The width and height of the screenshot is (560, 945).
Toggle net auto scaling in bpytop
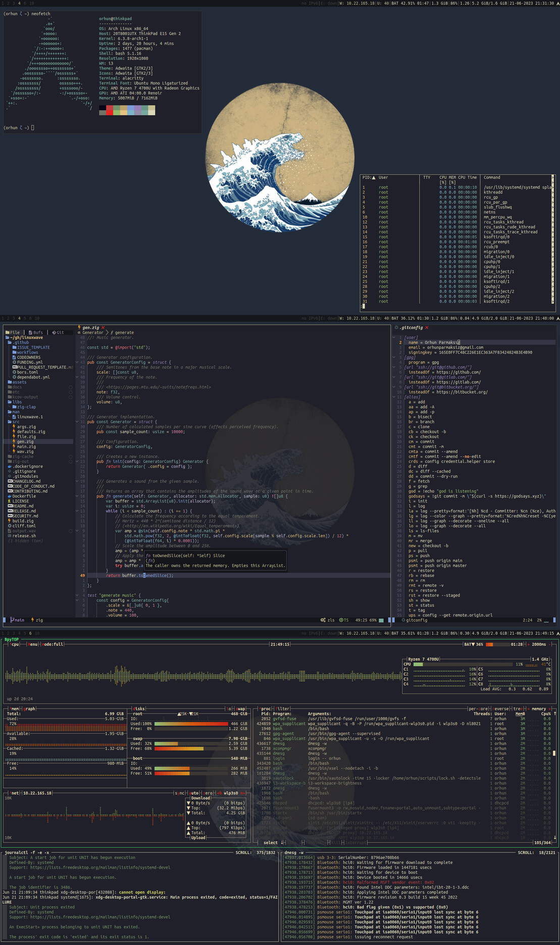pos(194,793)
